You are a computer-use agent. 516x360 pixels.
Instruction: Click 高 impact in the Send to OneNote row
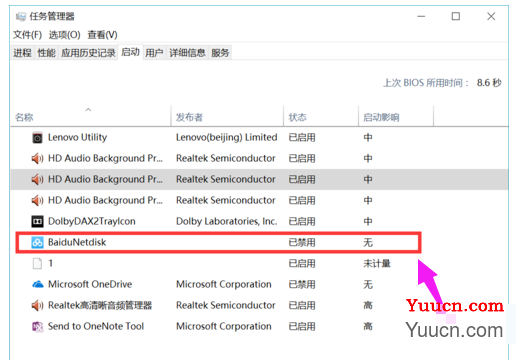368,326
